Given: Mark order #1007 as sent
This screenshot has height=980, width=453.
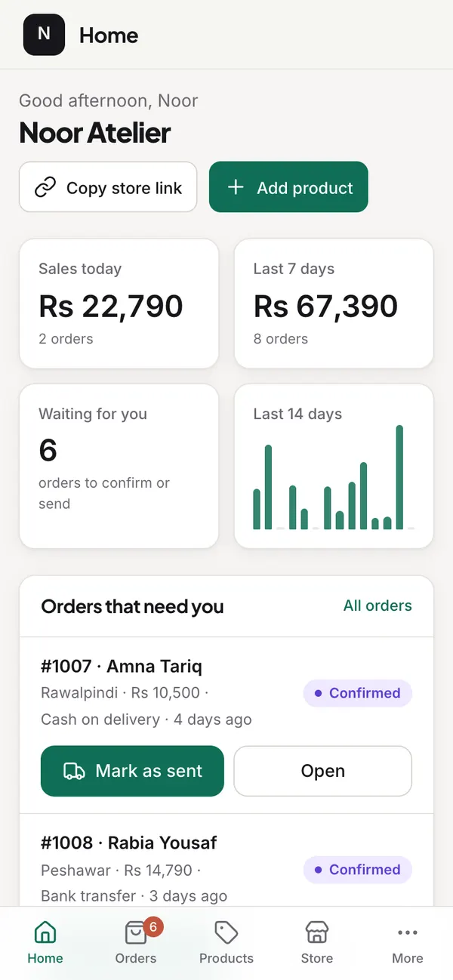Looking at the screenshot, I should (132, 771).
